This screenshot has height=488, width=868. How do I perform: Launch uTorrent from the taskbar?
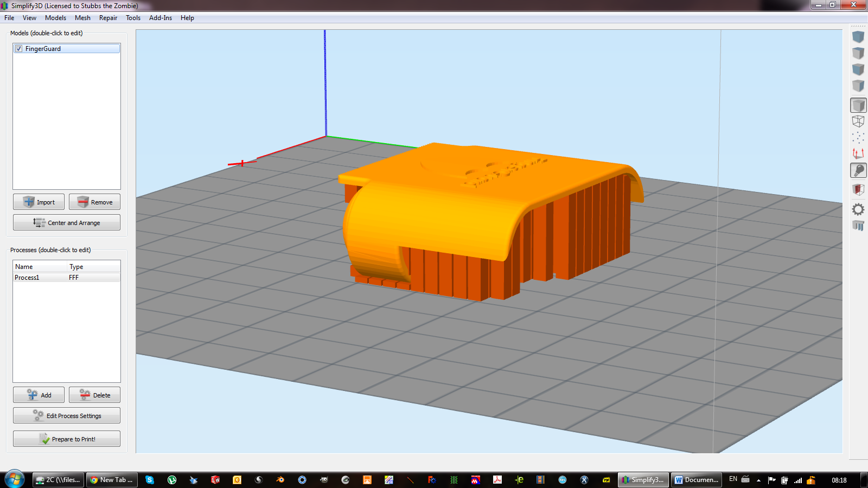tap(172, 480)
